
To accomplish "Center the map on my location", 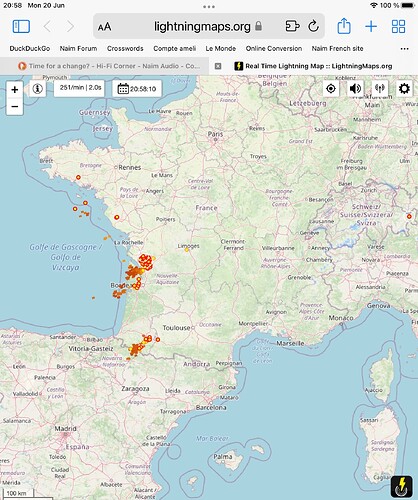I will pyautogui.click(x=331, y=89).
